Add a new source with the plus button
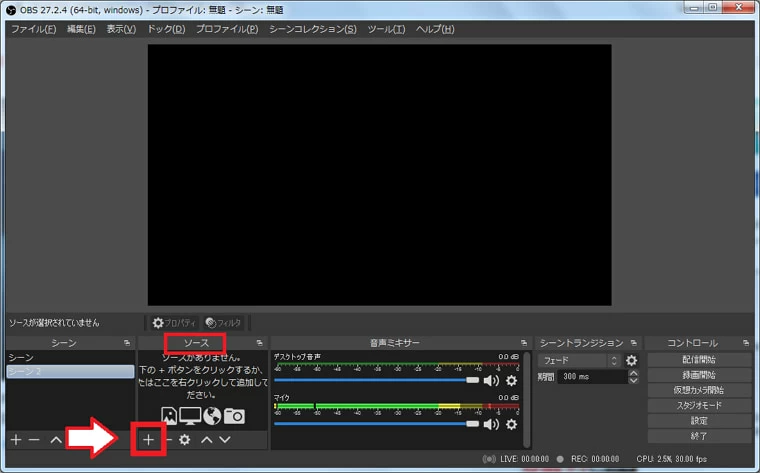Screen dimensions: 760x473 click(x=148, y=439)
